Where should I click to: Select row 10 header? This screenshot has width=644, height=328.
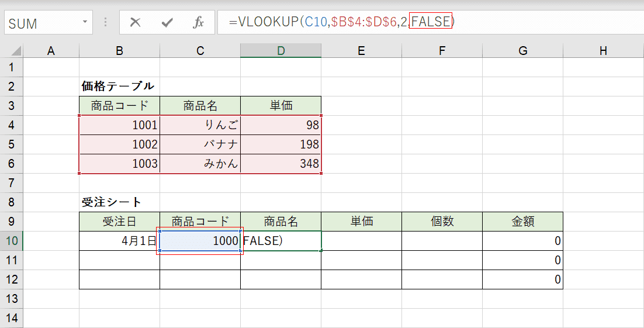tap(12, 241)
